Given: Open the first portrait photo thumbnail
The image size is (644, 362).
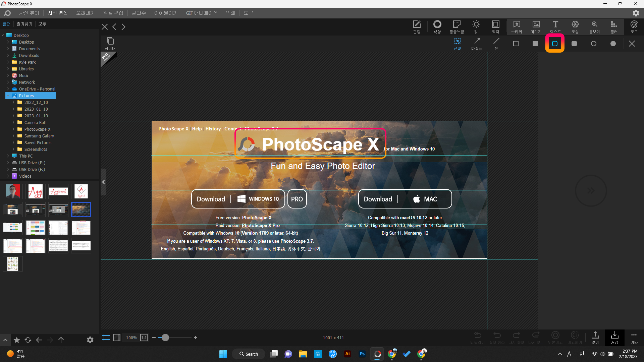Looking at the screenshot, I should [13, 191].
